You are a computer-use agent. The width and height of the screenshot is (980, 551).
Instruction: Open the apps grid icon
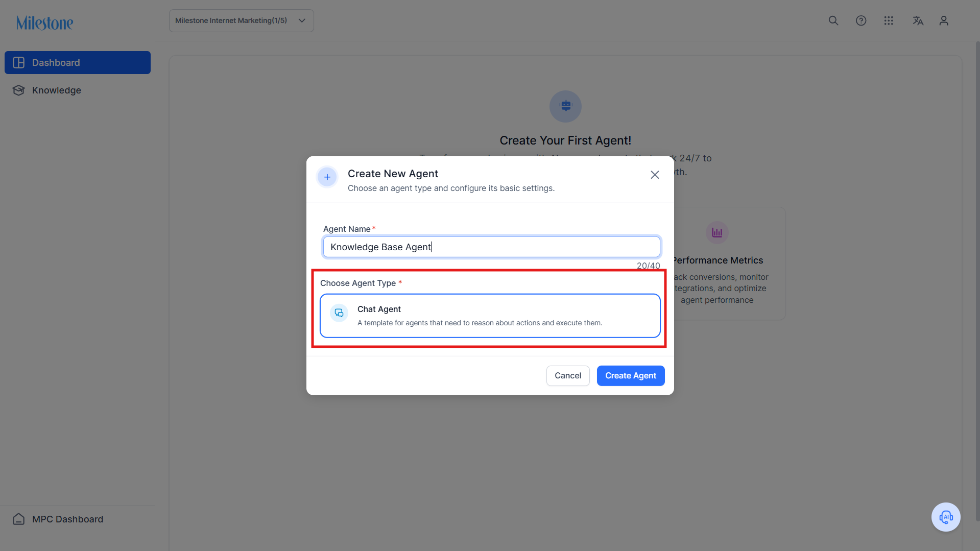889,20
